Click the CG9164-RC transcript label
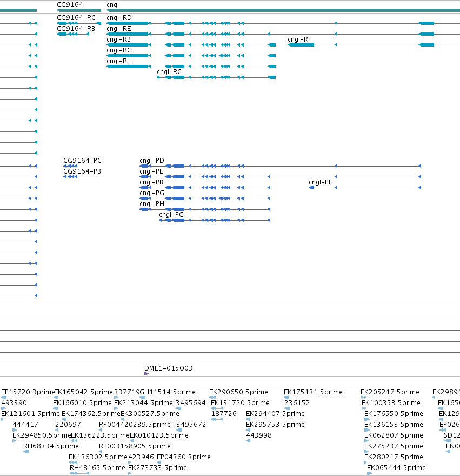460x476 pixels. [76, 18]
